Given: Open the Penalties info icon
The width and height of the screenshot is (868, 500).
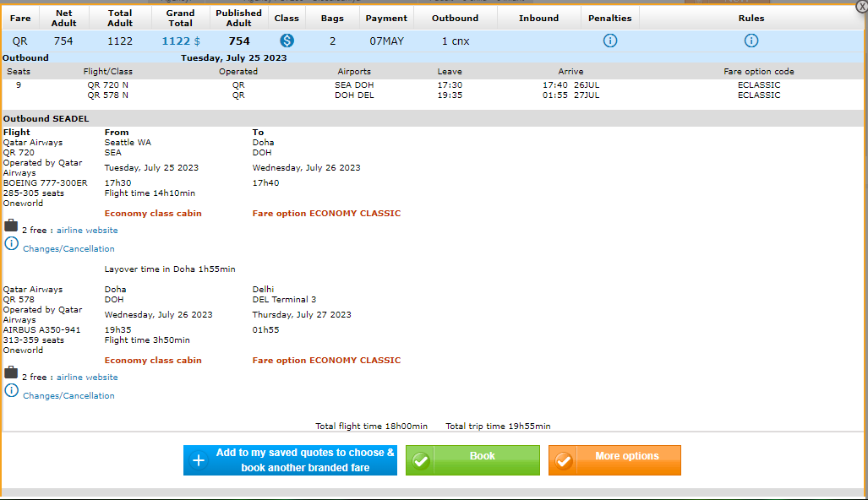Looking at the screenshot, I should pyautogui.click(x=609, y=41).
